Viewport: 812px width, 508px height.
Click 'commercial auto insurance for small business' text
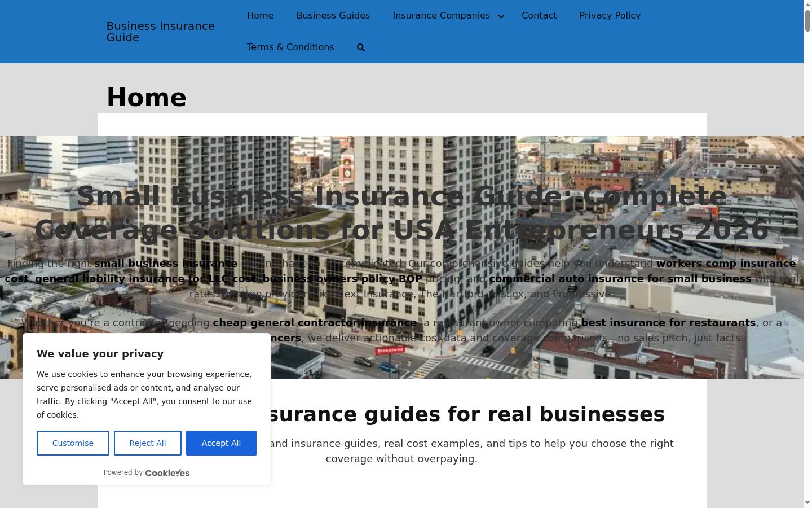(620, 279)
